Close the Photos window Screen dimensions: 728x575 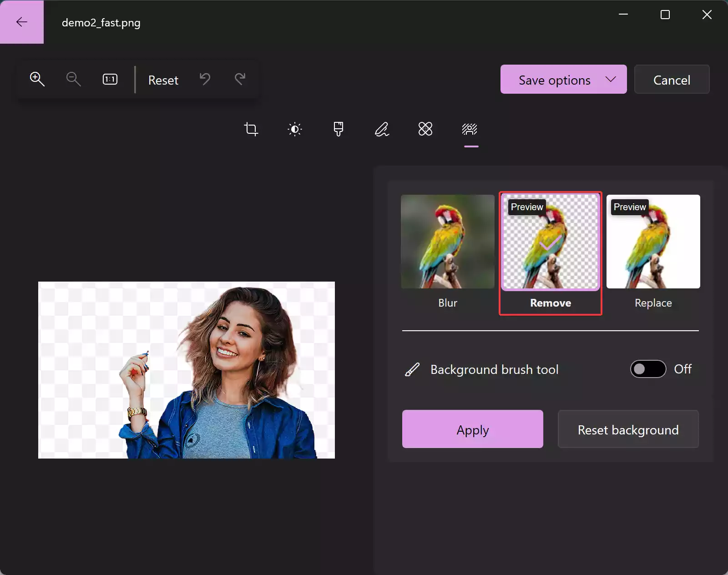pos(707,15)
